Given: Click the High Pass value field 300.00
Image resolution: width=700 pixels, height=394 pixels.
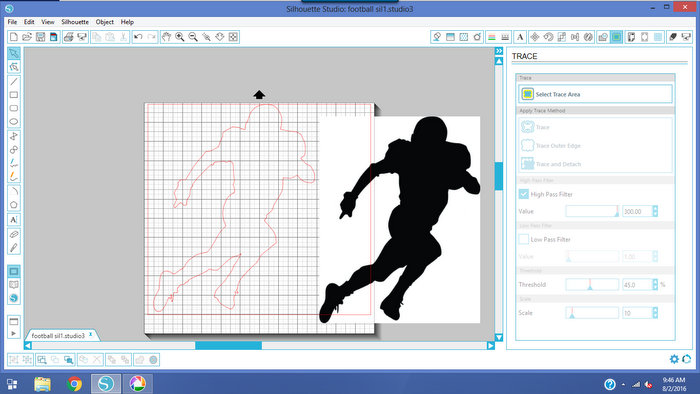Looking at the screenshot, I should coord(637,211).
